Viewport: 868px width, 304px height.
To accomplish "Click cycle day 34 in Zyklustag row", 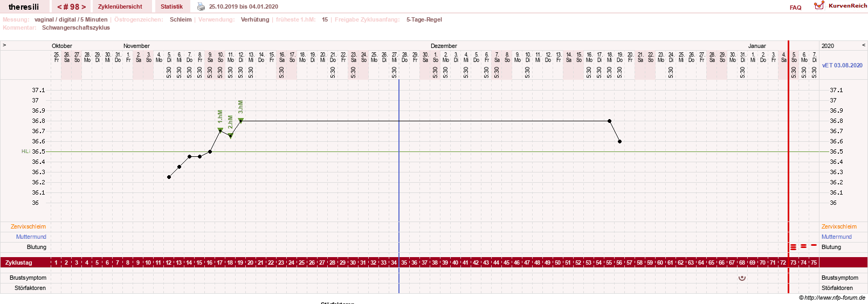I will 394,262.
